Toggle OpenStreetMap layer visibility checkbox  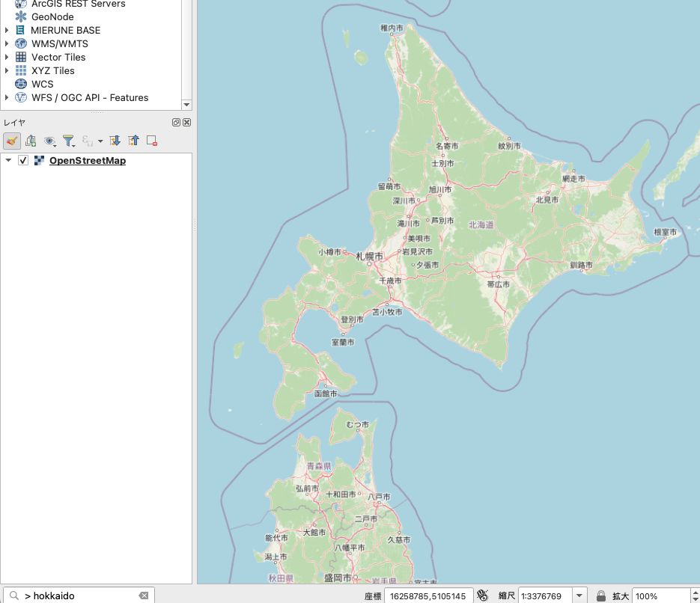click(23, 160)
